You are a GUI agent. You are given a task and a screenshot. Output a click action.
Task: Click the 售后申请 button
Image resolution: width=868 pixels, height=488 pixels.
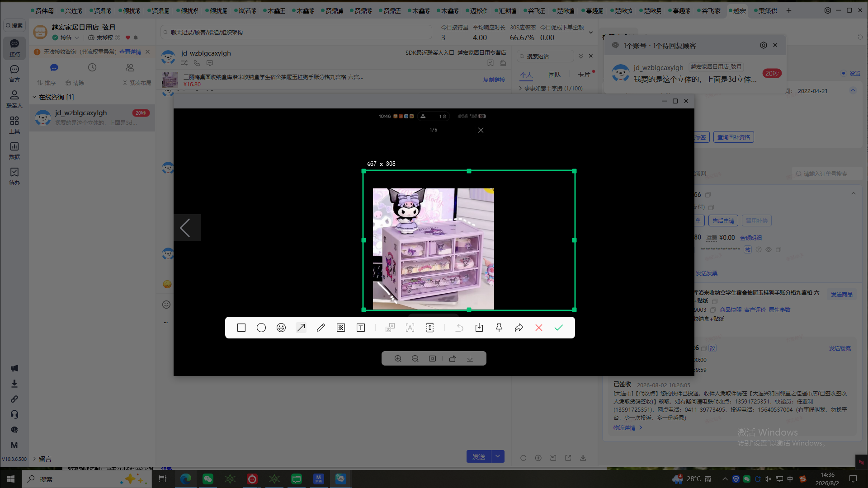point(723,221)
